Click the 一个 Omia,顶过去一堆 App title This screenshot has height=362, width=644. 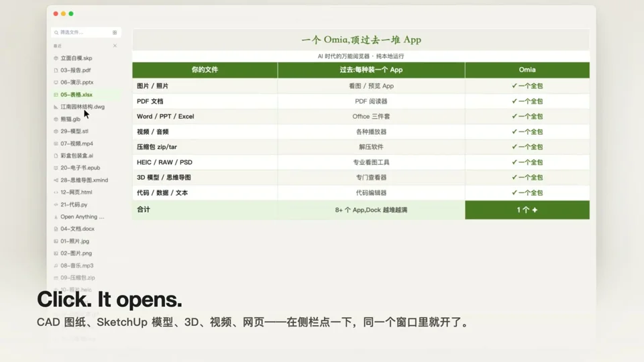point(361,40)
